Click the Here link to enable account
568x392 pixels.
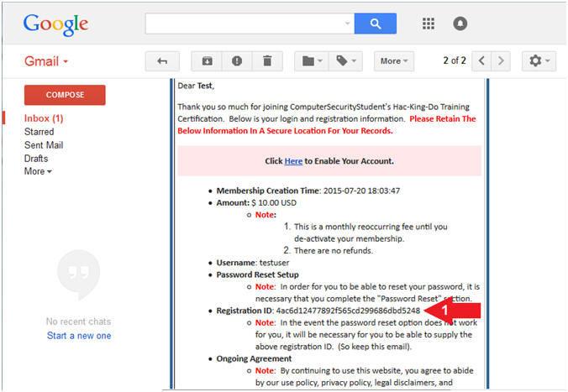(293, 161)
